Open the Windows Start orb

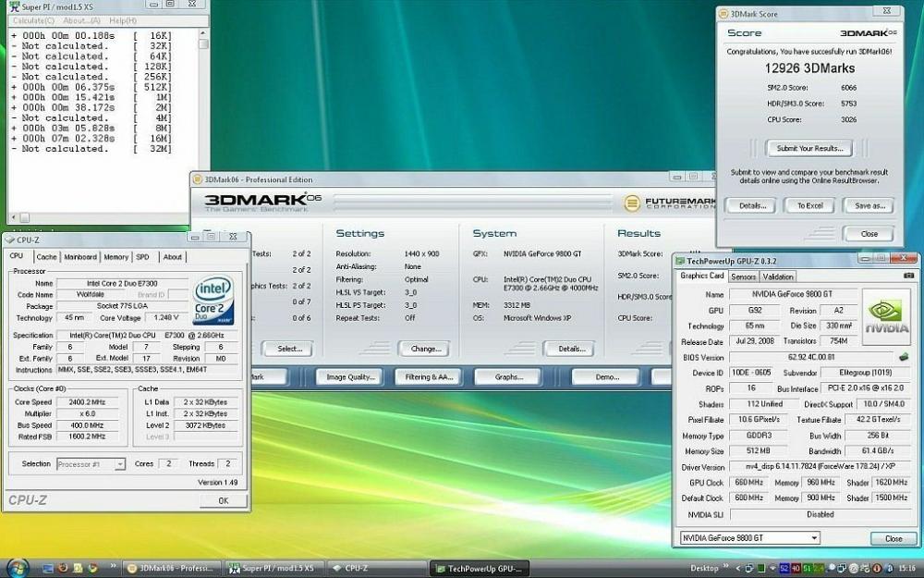(x=18, y=568)
